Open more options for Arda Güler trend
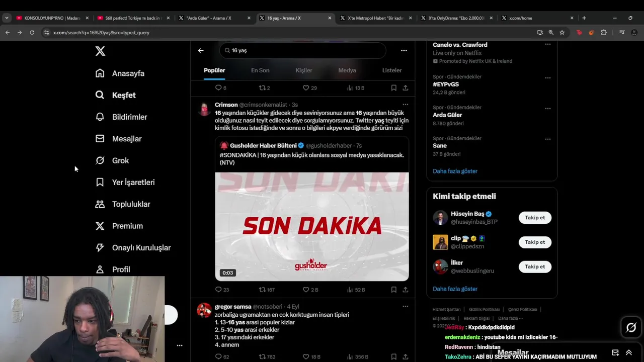The width and height of the screenshot is (644, 362). (547, 109)
